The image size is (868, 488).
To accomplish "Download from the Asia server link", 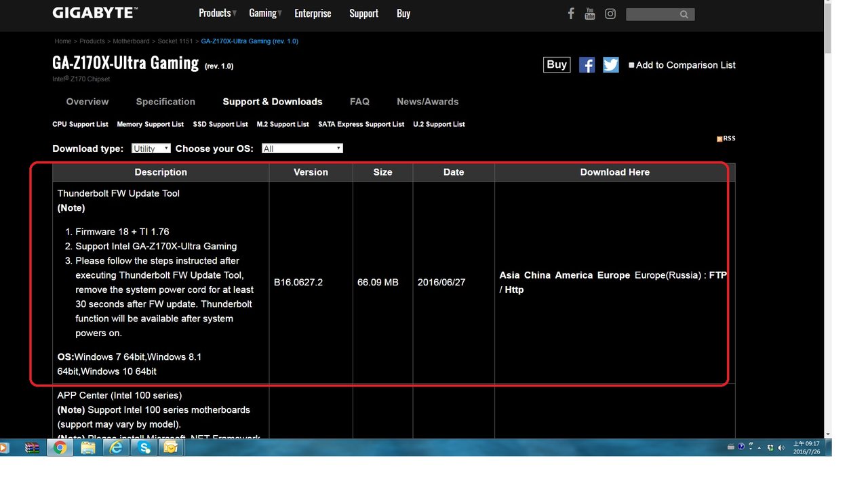I will [x=509, y=275].
